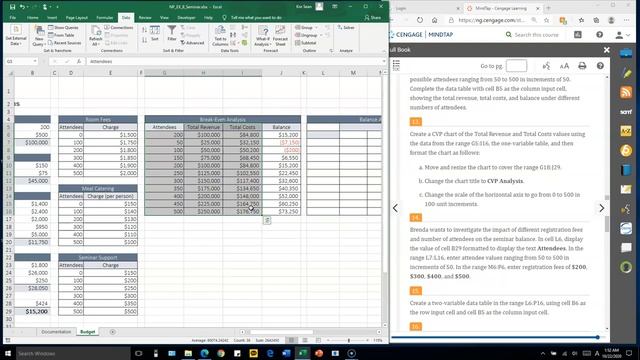The width and height of the screenshot is (640, 360).
Task: Click New Query in the ribbon
Action: [39, 36]
